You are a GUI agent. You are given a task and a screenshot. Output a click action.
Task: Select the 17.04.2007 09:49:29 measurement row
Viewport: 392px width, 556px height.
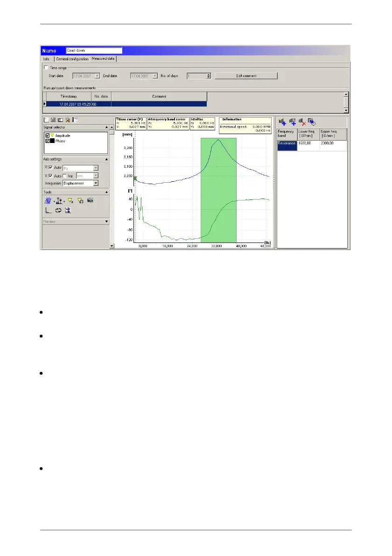127,104
